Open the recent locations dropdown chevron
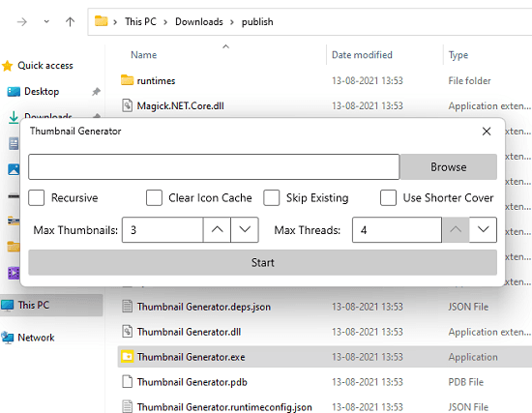Viewport: 532px width, 413px height. coord(46,21)
